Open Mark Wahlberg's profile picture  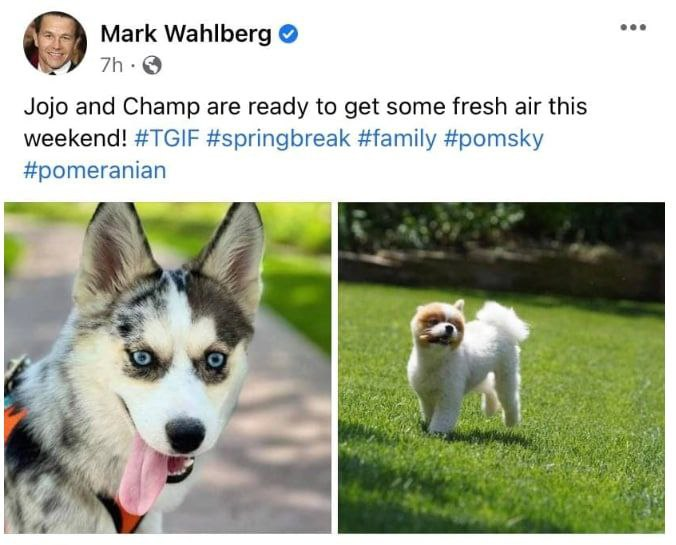coord(55,43)
